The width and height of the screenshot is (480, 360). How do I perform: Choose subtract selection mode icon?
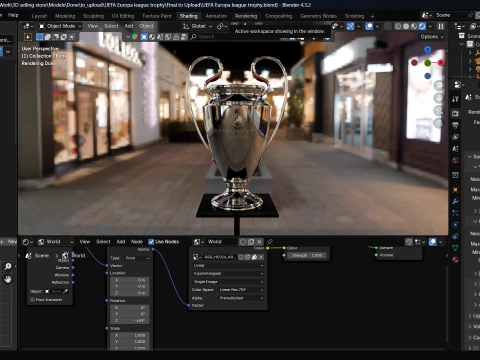56,37
